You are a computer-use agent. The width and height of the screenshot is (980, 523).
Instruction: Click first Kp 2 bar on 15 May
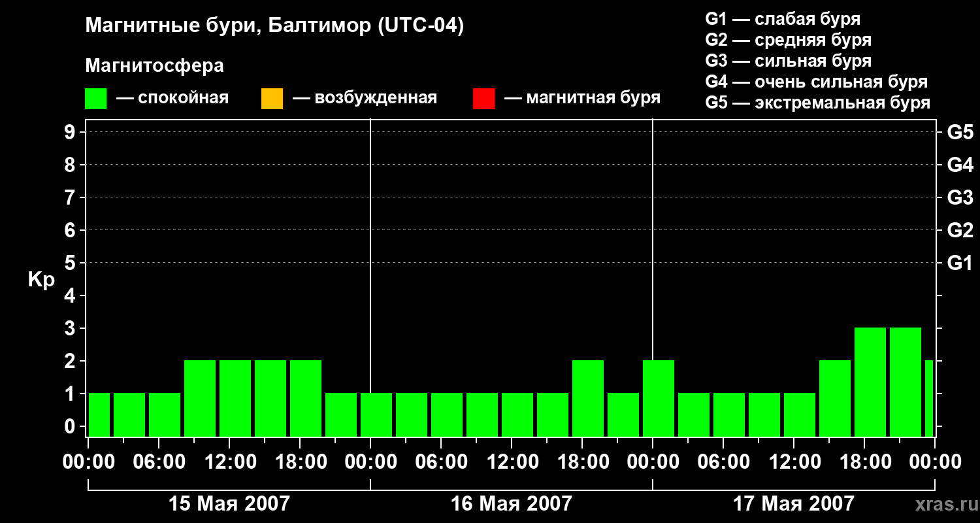[x=200, y=398]
